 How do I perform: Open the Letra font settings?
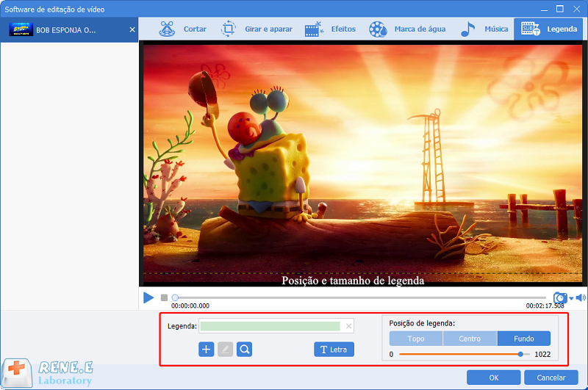(334, 350)
